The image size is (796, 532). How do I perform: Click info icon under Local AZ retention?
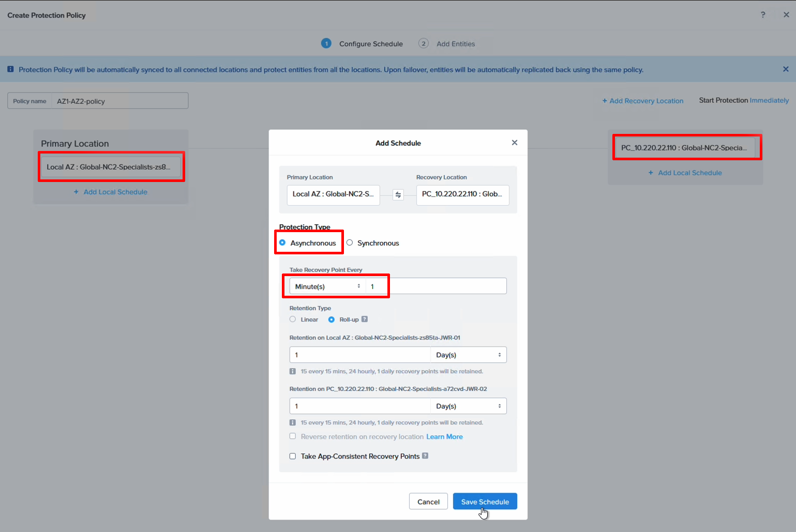[x=293, y=371]
